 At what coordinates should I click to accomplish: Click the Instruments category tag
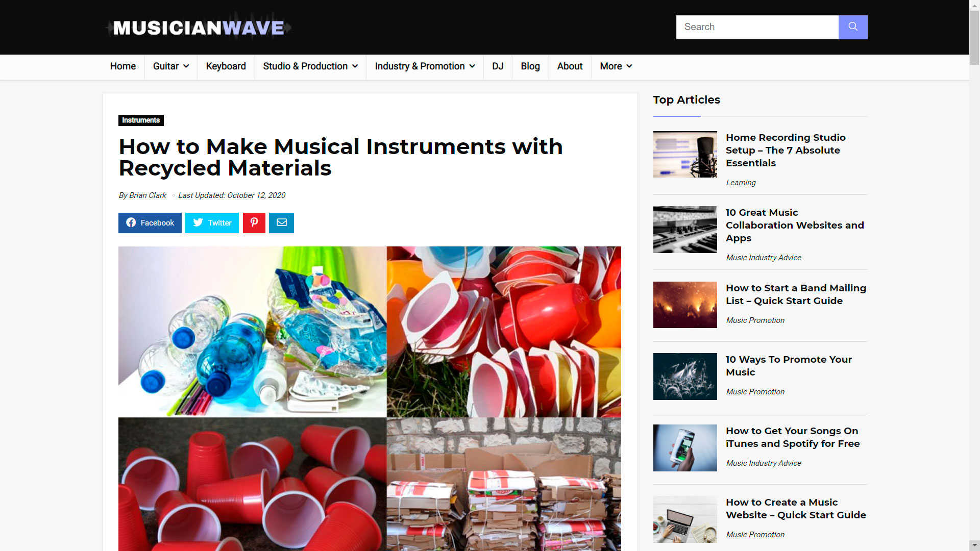pos(141,120)
